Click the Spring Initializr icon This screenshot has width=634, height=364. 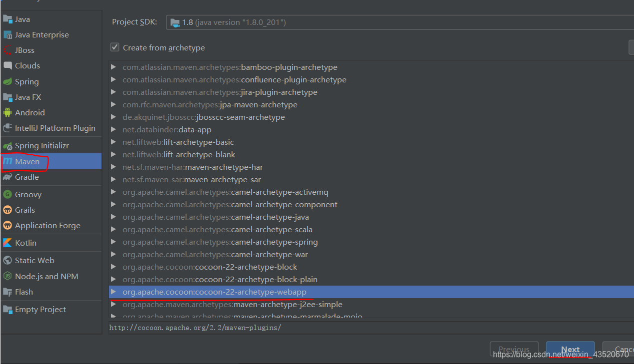coord(7,146)
